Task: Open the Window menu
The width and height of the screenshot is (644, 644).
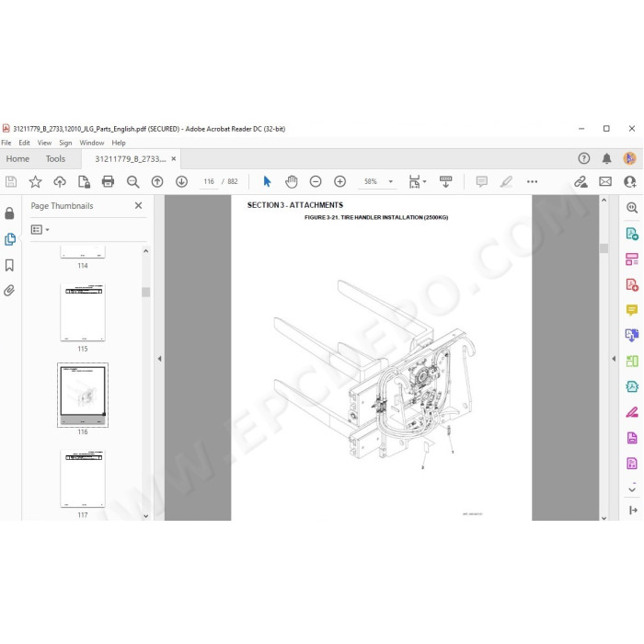Action: coord(92,143)
